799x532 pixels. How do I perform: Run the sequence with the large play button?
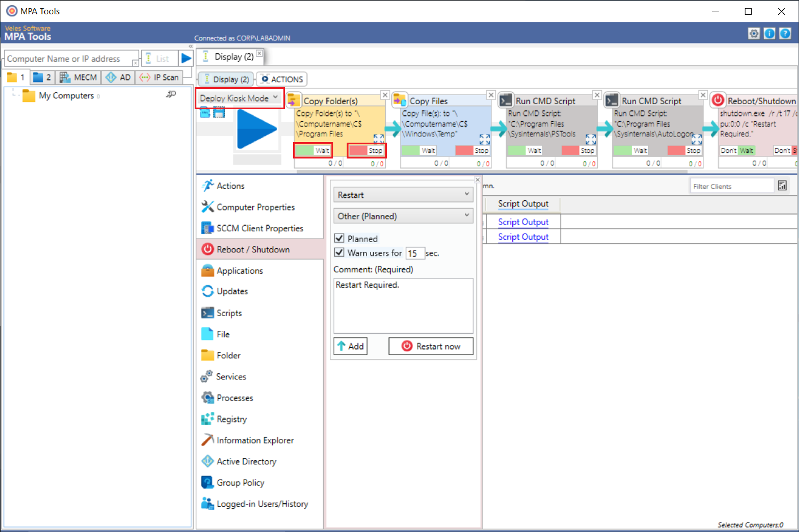(x=257, y=129)
